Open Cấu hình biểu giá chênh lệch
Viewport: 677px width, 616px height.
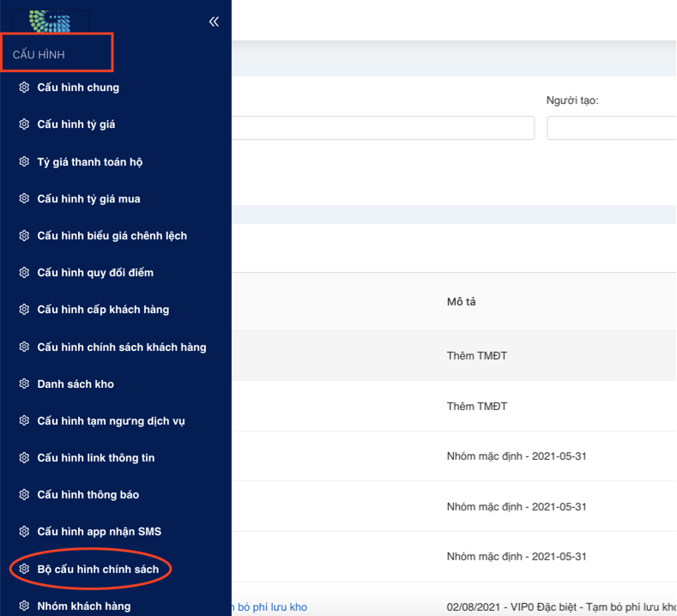(x=112, y=236)
